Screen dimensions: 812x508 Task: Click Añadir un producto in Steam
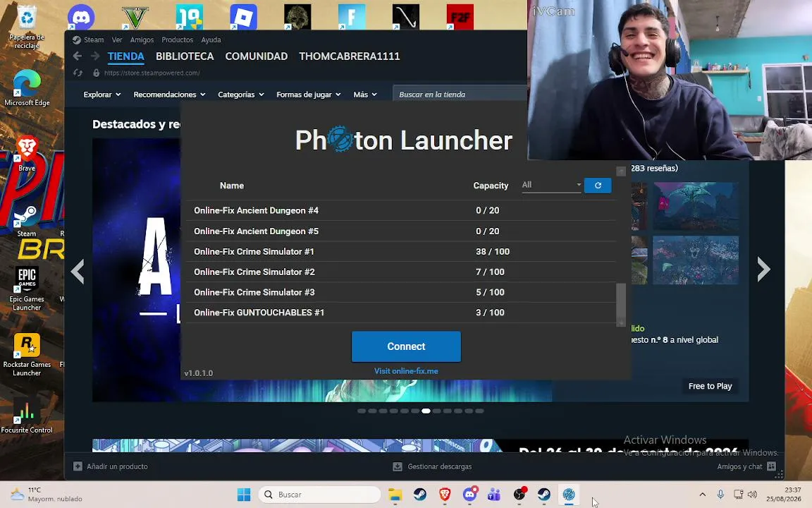click(111, 466)
